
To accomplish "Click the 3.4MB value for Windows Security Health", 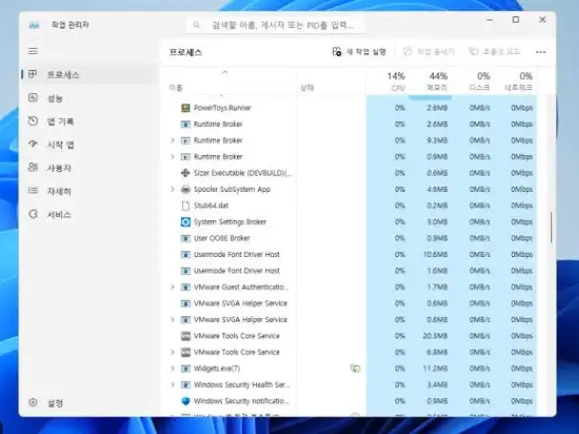I will point(437,385).
